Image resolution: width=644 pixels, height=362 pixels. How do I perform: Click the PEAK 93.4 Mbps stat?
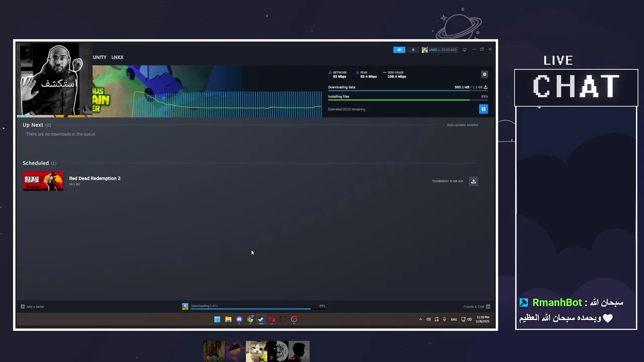[x=367, y=74]
